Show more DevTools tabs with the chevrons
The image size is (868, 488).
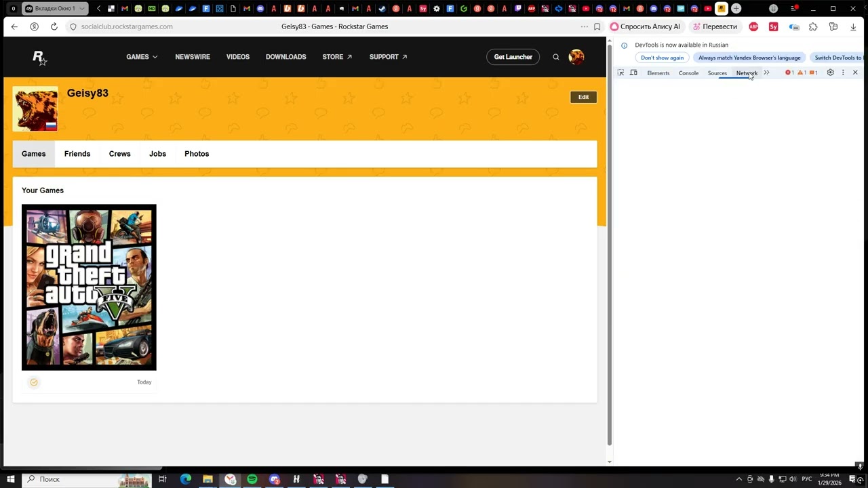(767, 73)
